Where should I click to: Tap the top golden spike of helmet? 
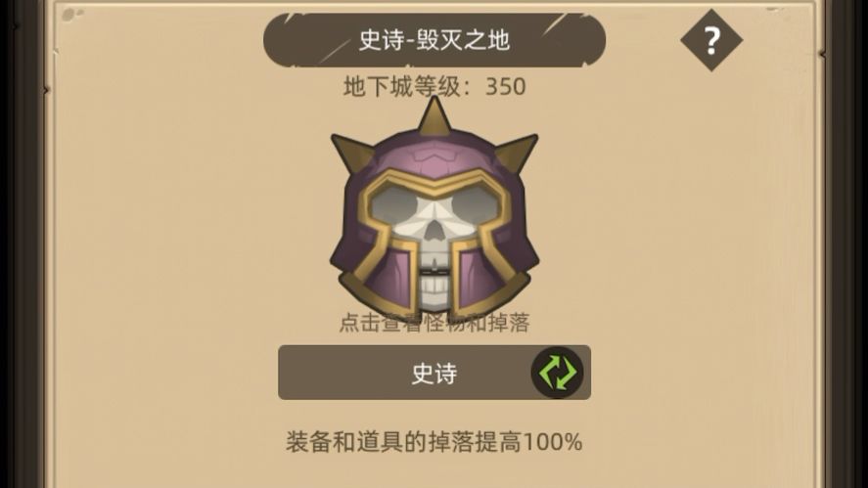point(434,116)
